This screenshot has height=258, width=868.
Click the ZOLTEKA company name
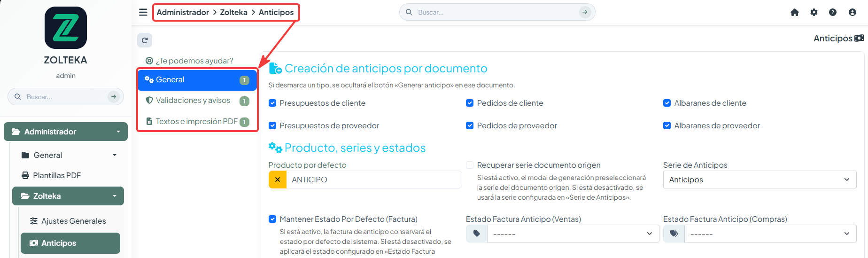coord(66,60)
